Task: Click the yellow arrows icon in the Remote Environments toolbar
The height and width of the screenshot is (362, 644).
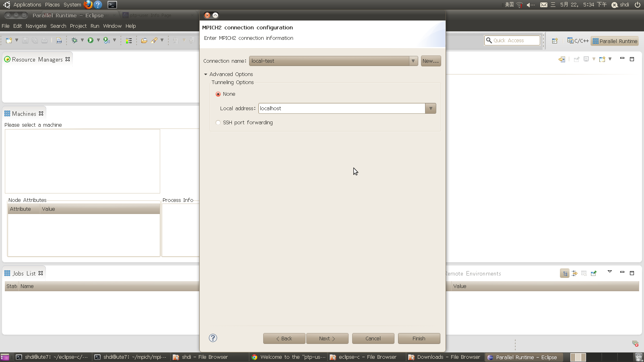Action: click(x=574, y=274)
